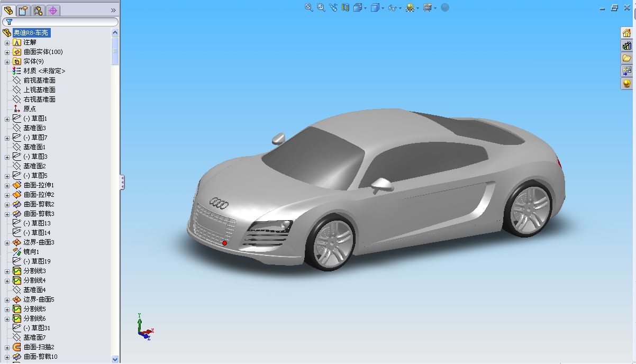Expand the (-) 草图1 sketch node
Image resolution: width=636 pixels, height=364 pixels.
pos(7,119)
